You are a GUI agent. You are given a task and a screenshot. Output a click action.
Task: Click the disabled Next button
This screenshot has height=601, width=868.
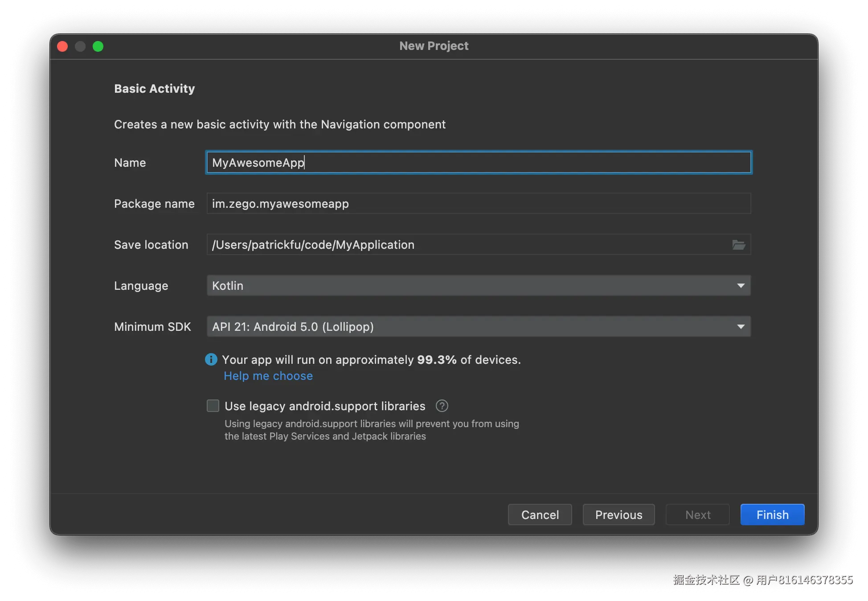point(697,515)
